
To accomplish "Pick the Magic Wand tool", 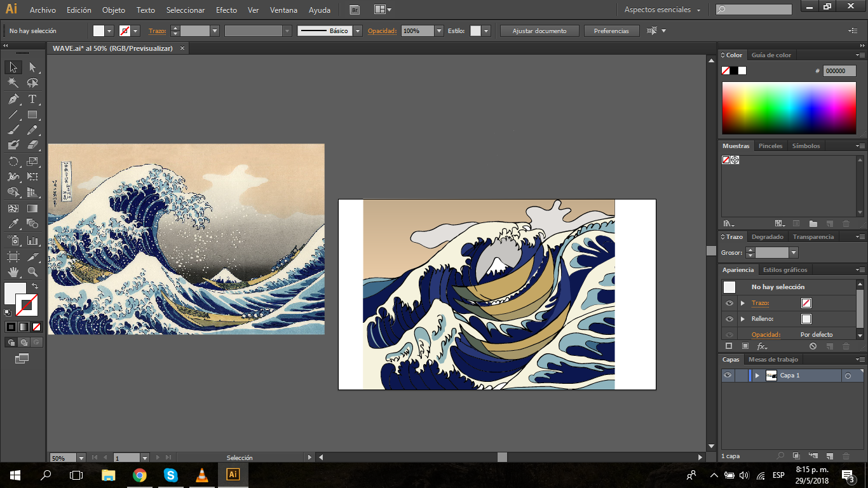I will (x=13, y=83).
